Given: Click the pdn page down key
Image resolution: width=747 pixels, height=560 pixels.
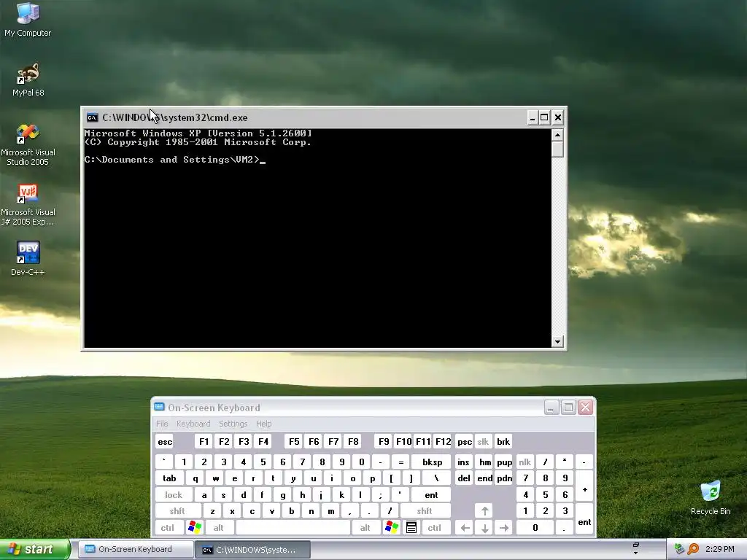Looking at the screenshot, I should 504,478.
